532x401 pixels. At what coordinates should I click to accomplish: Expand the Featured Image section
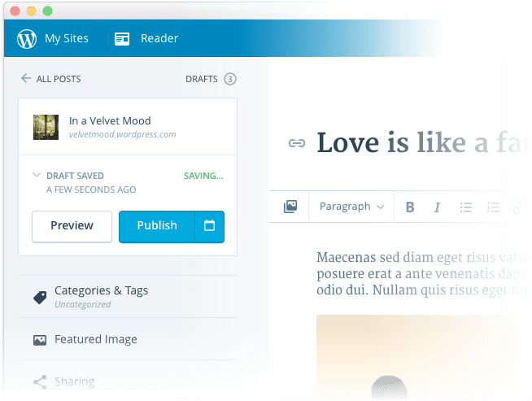tap(128, 339)
